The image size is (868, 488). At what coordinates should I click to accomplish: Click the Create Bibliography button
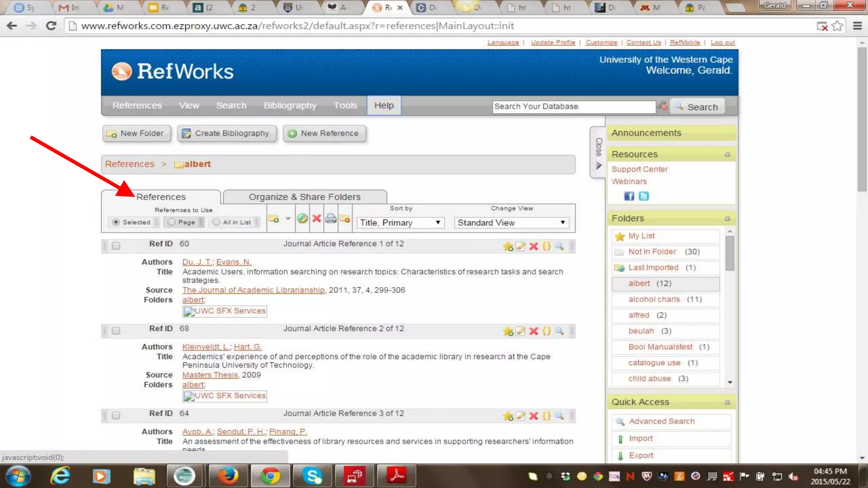(x=226, y=133)
